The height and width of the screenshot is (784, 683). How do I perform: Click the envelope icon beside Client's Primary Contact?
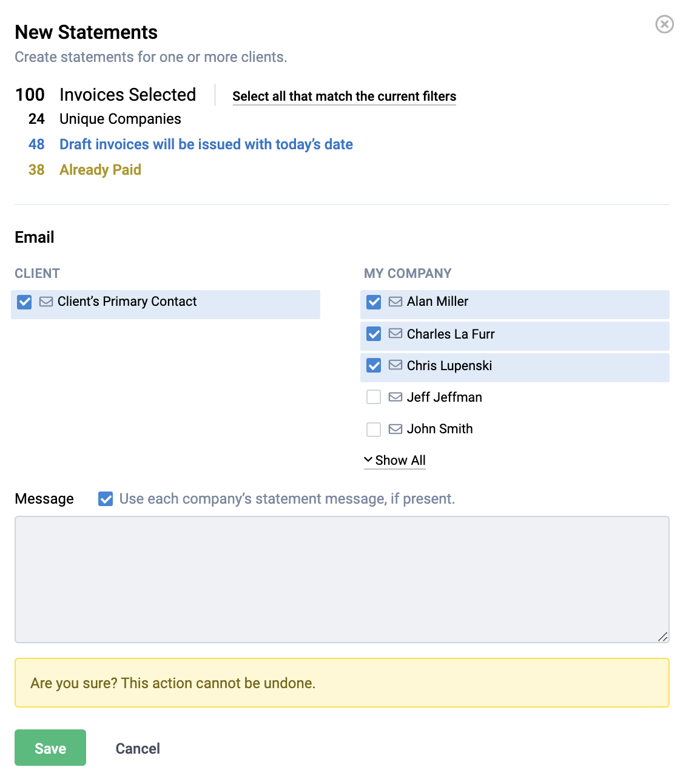46,302
